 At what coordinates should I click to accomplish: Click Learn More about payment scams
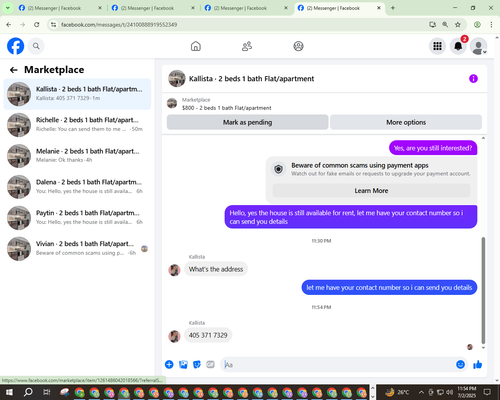click(371, 191)
